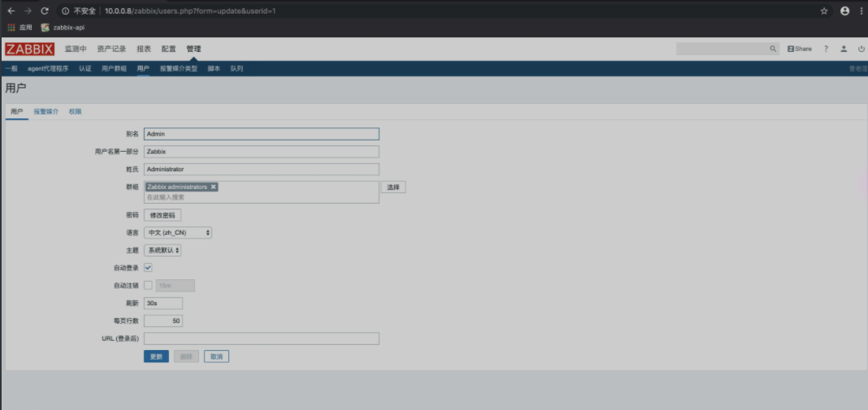This screenshot has width=868, height=410.
Task: Open the user profile icon in header
Action: click(x=844, y=49)
